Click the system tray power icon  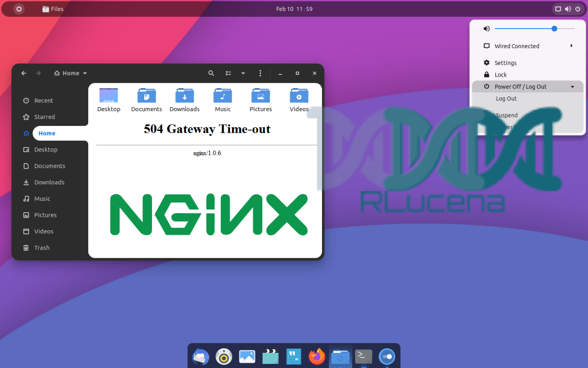[577, 9]
